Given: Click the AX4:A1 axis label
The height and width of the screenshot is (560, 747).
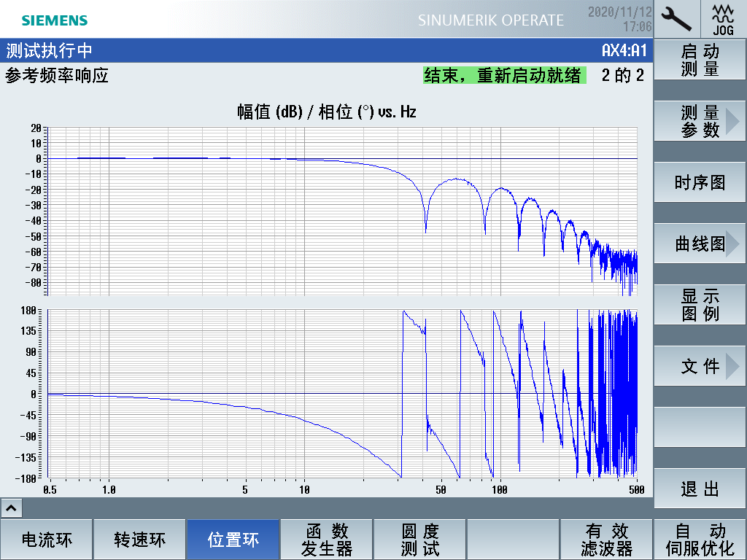Looking at the screenshot, I should 624,51.
